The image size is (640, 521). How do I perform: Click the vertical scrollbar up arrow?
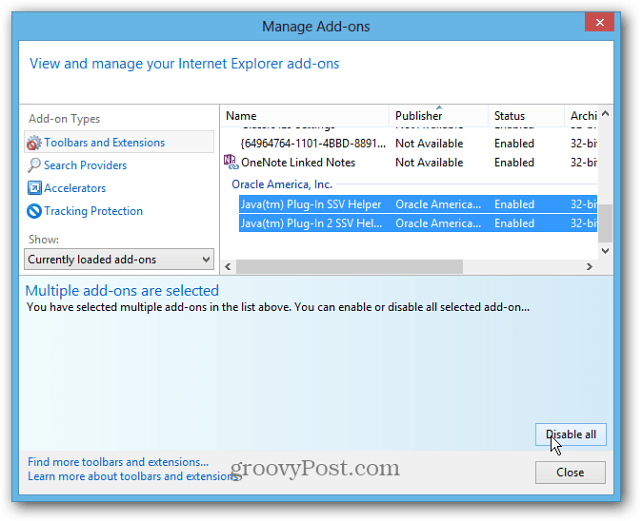pos(605,114)
